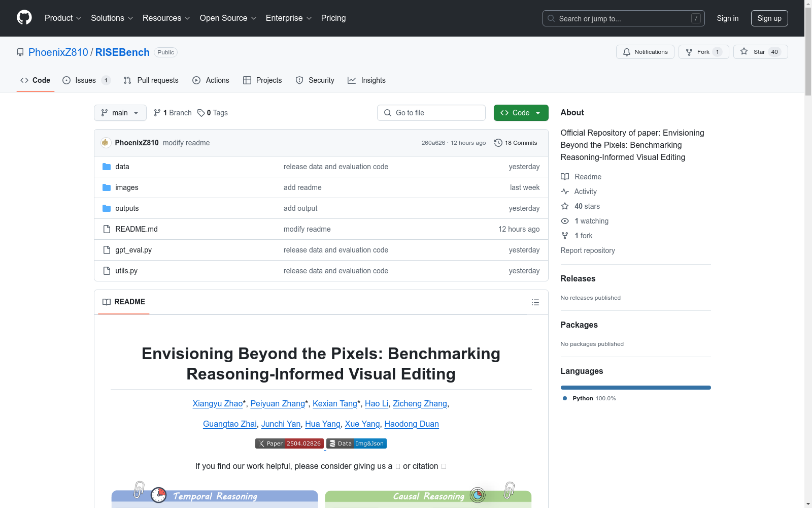Screen dimensions: 812x508
Task: Open the README outline icon
Action: pos(535,302)
